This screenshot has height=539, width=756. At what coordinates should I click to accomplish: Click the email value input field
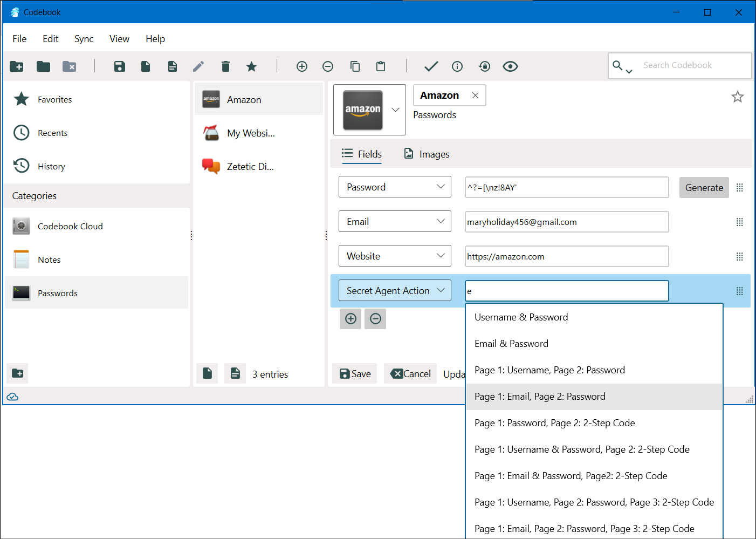[567, 222]
